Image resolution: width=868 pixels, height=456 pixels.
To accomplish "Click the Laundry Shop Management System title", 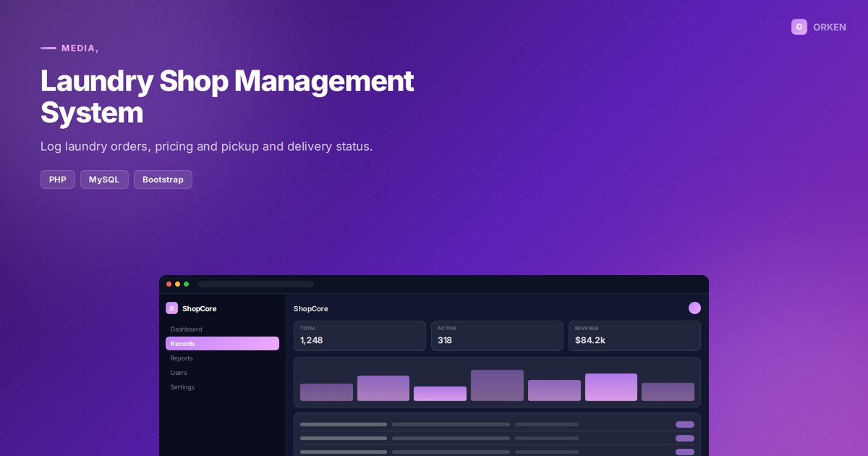I will coord(227,97).
